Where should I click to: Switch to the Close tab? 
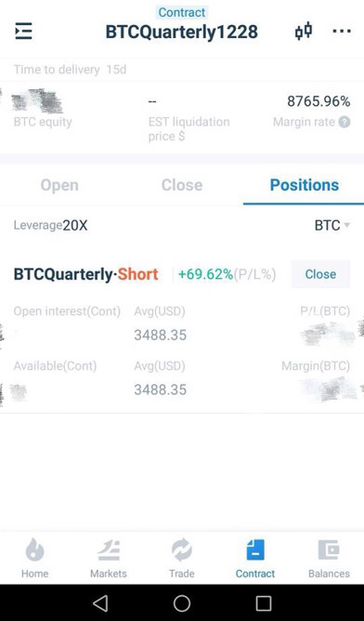182,185
